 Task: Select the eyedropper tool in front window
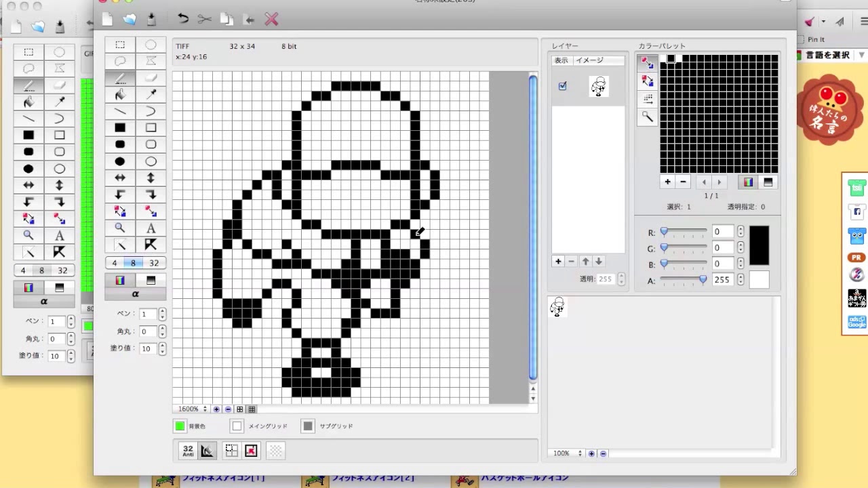[151, 94]
